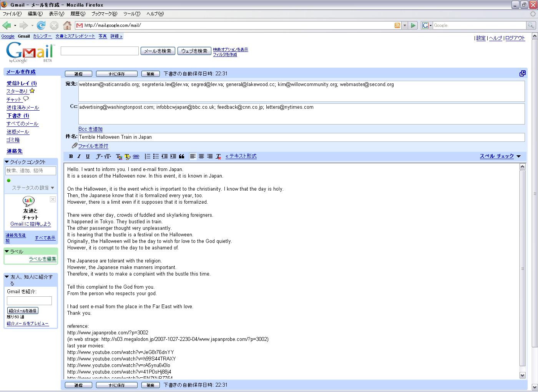
Task: Open the spell check dropdown arrow
Action: click(x=519, y=156)
